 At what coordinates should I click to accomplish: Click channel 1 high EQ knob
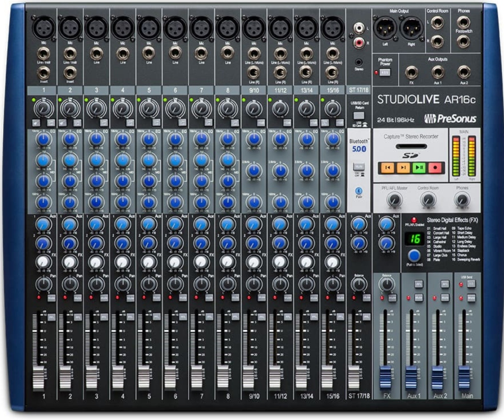(44, 139)
